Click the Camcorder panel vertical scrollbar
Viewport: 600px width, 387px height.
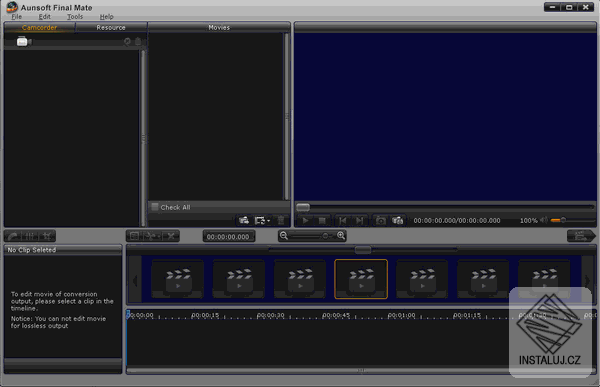coord(143,138)
